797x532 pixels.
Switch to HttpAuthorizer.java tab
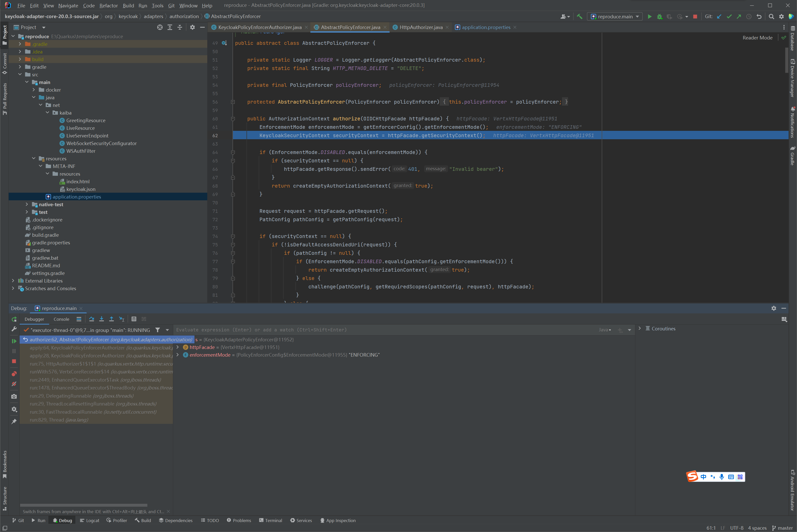[421, 27]
